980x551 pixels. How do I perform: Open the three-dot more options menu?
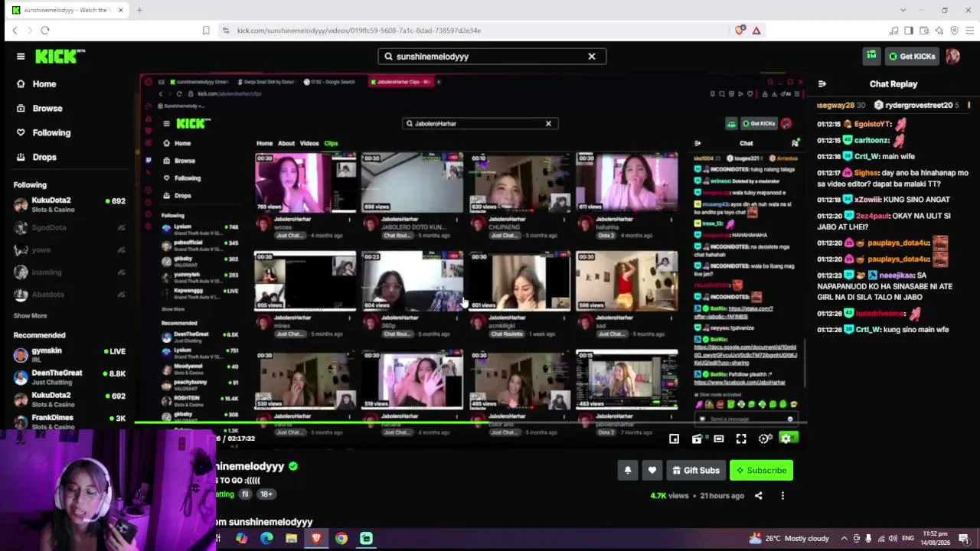click(x=782, y=496)
